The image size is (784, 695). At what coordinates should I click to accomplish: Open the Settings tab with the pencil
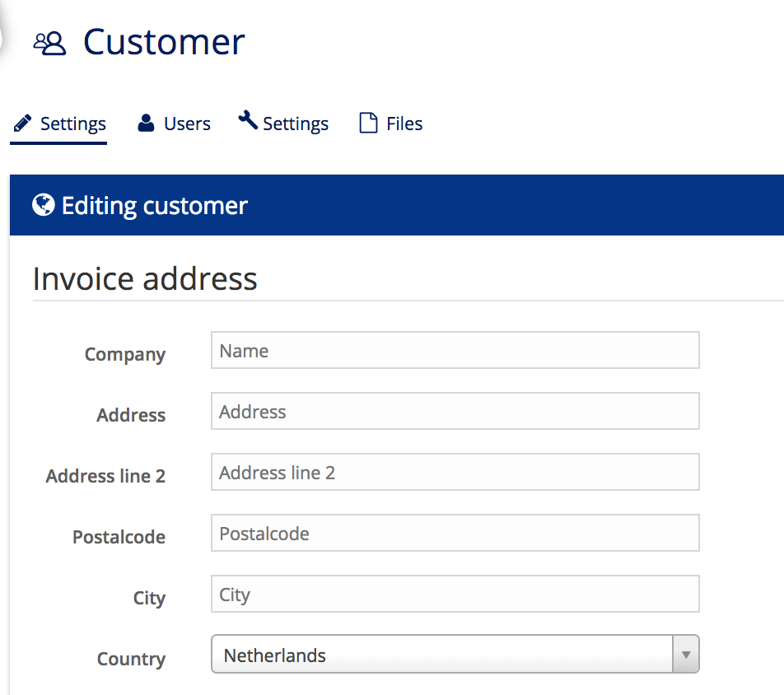pyautogui.click(x=59, y=124)
